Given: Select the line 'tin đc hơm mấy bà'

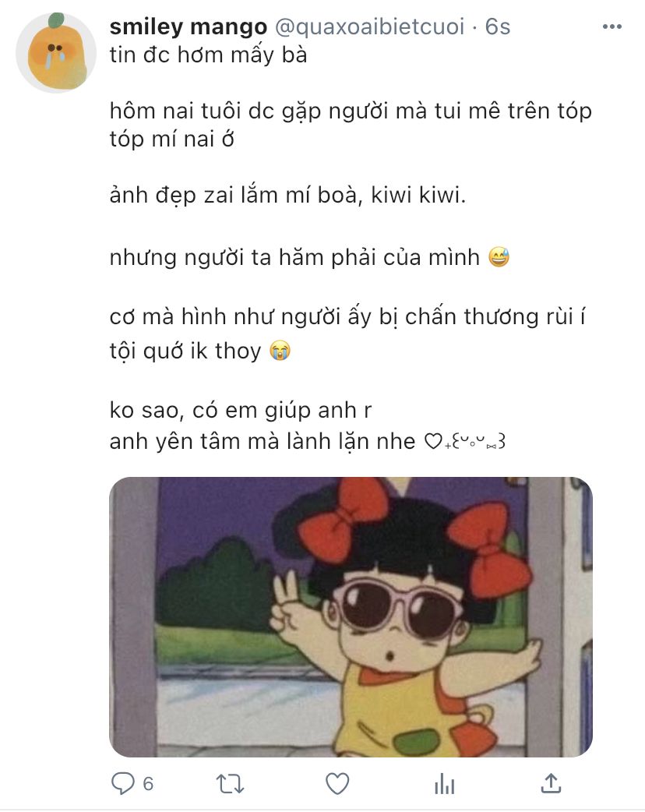Looking at the screenshot, I should click(208, 55).
